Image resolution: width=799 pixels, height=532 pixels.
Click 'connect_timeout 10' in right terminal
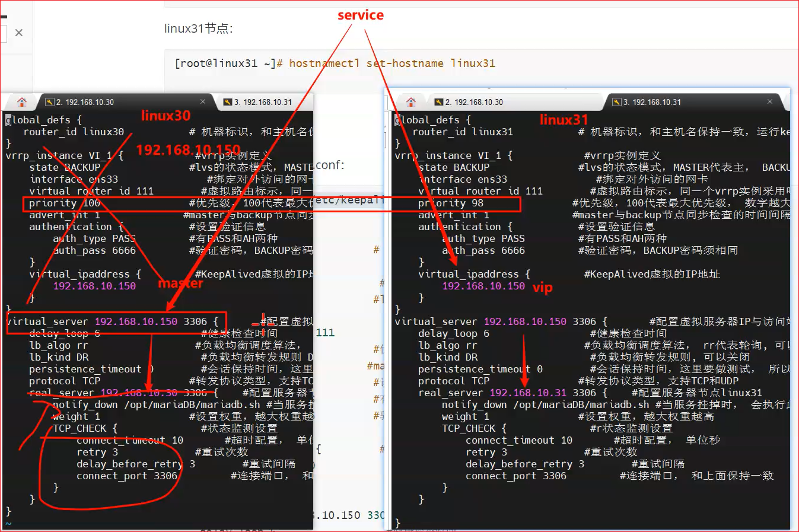[x=519, y=440]
